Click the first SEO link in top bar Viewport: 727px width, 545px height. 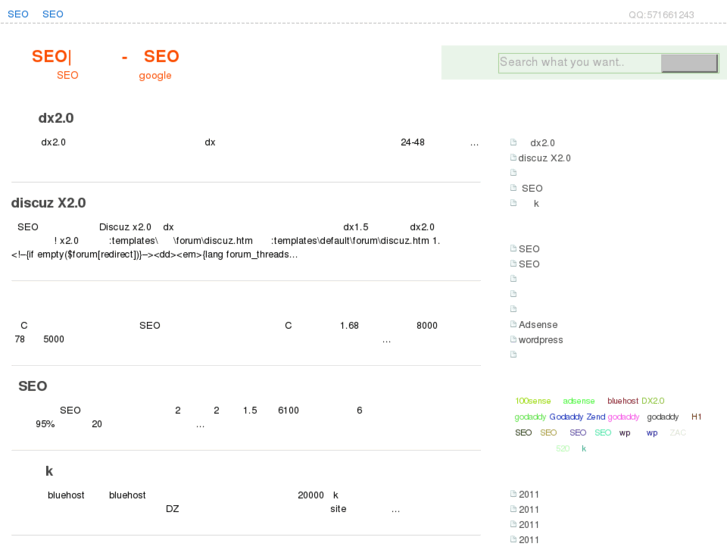18,14
